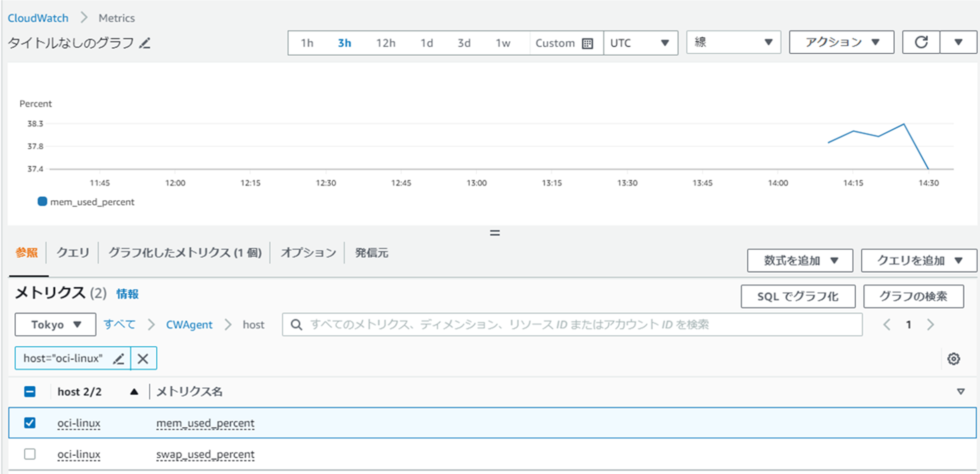980x474 pixels.
Task: Open the 情報 info link
Action: [127, 294]
